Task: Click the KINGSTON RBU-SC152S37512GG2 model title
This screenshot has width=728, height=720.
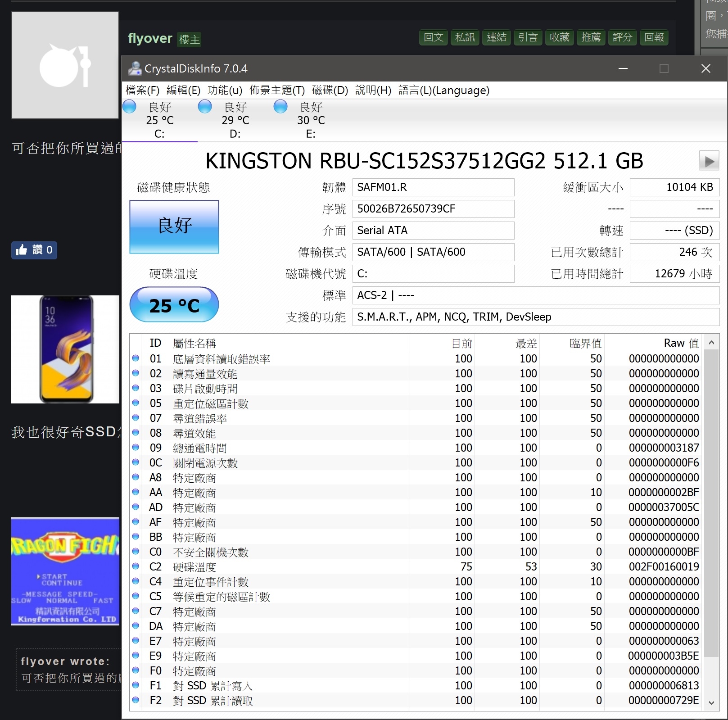Action: pyautogui.click(x=424, y=161)
